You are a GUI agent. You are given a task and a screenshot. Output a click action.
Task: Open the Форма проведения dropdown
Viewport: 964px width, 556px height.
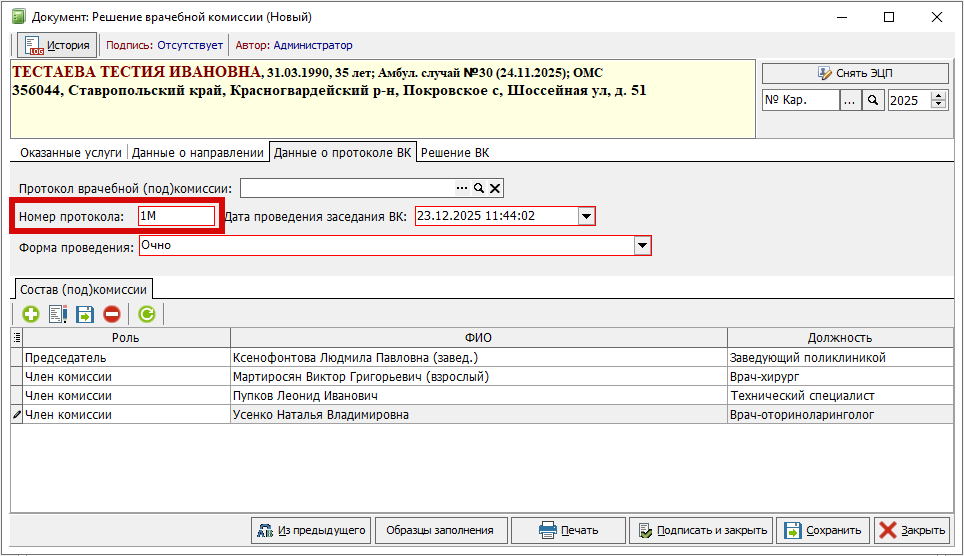643,246
